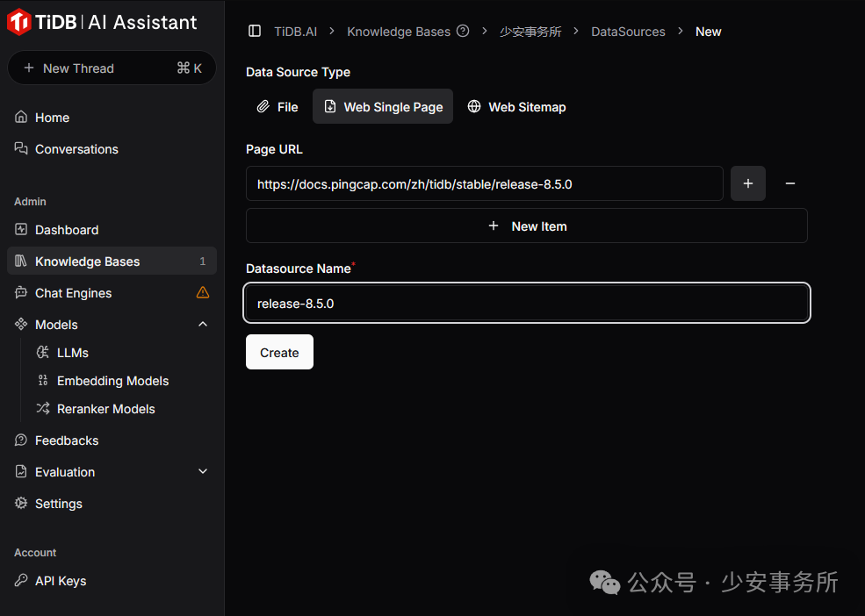
Task: Click the Page URL input field
Action: point(485,183)
